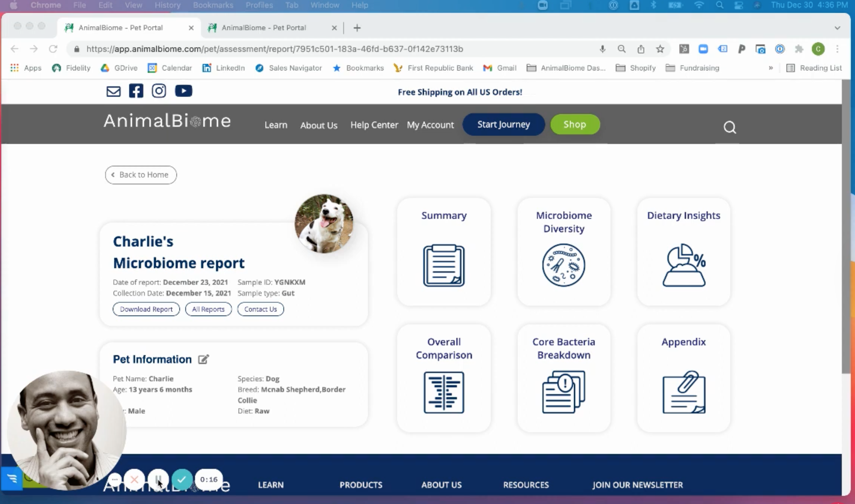The image size is (855, 504).
Task: Click the Apple menu
Action: click(13, 5)
